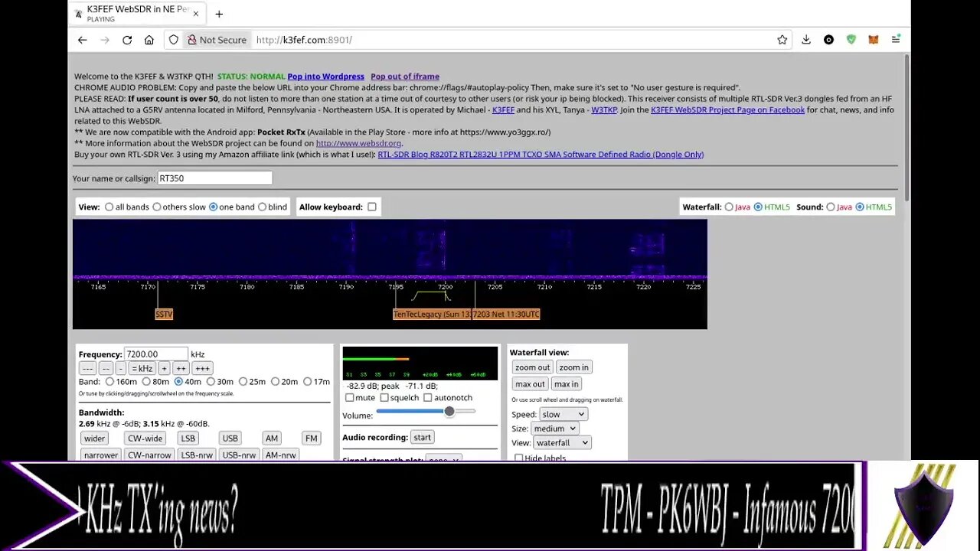Select the K3FEF WebSDR browser tab
The height and width of the screenshot is (551, 980).
tap(137, 14)
